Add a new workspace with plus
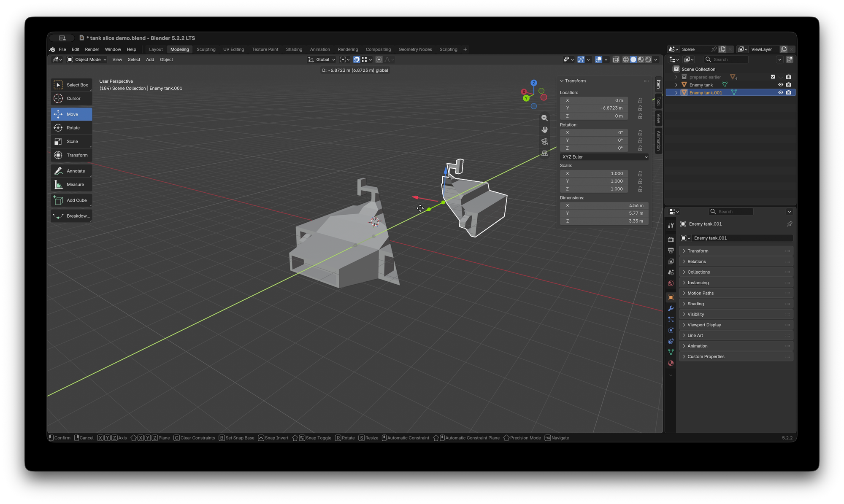844x504 pixels. point(465,49)
